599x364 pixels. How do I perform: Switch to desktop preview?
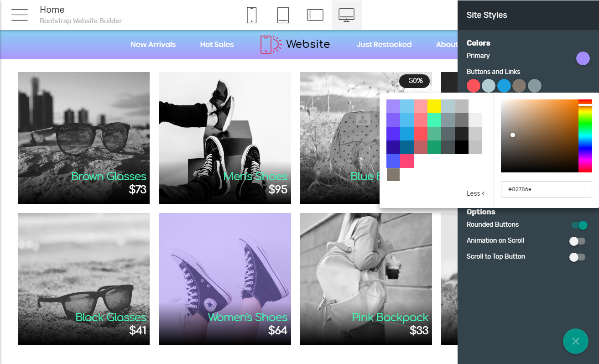(x=346, y=15)
